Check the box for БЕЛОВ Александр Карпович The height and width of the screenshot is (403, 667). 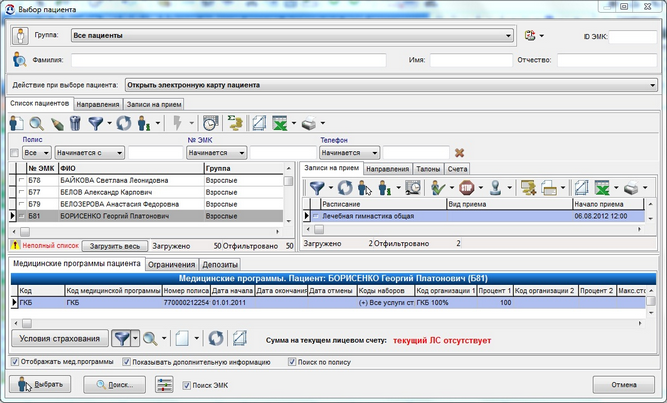(22, 192)
